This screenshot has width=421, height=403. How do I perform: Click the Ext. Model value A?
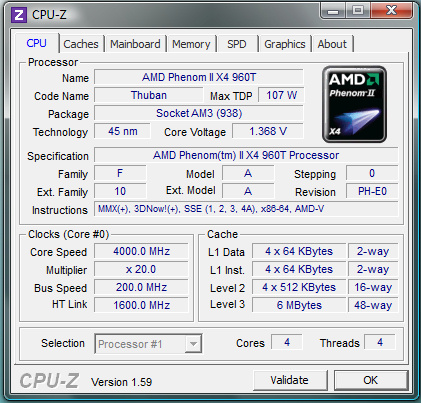[x=248, y=191]
